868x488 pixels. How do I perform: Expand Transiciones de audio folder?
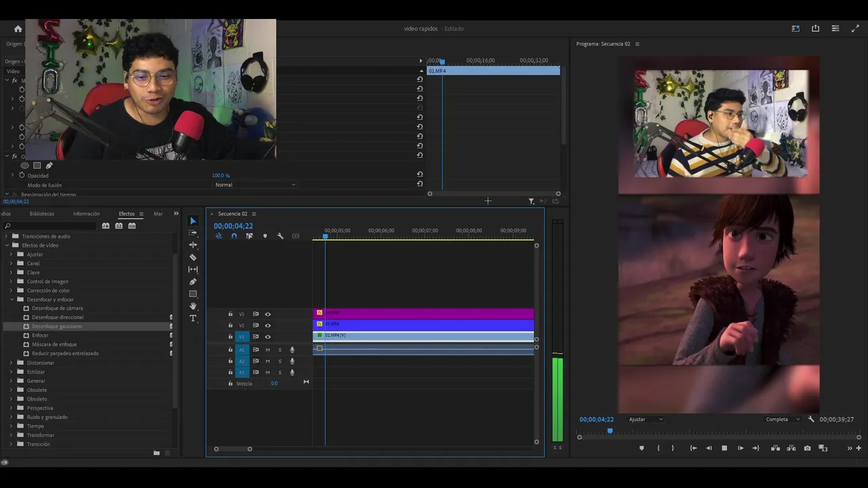coord(6,237)
